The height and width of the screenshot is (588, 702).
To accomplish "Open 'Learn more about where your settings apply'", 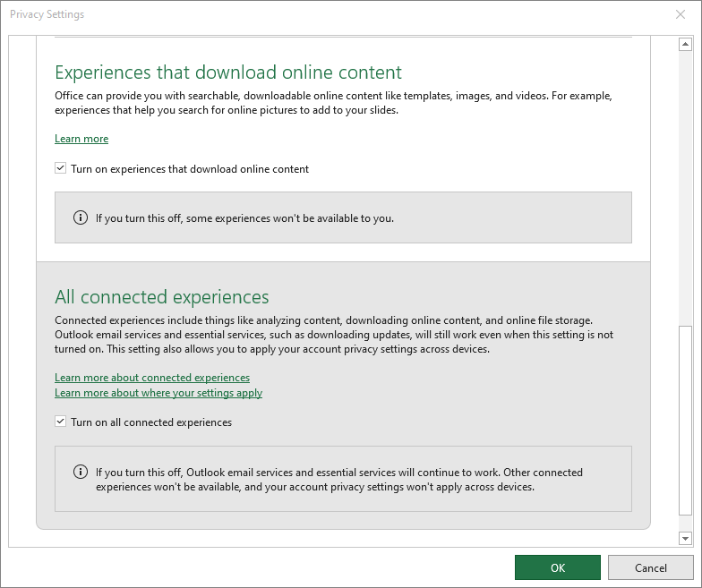I will click(158, 393).
